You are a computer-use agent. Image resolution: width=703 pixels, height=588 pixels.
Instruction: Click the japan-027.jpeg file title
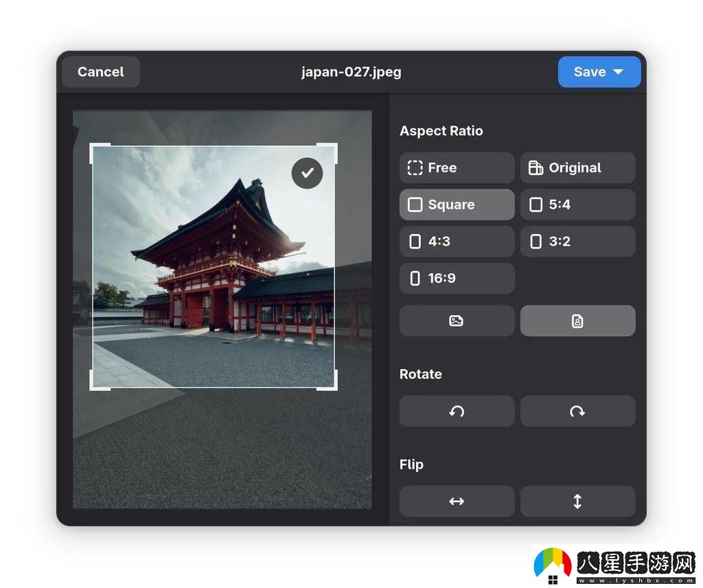[351, 72]
